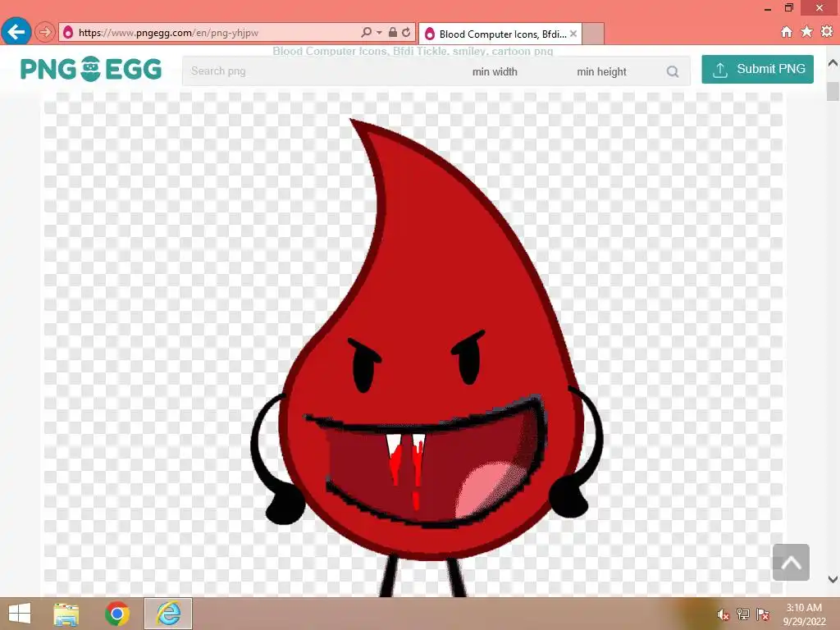This screenshot has height=630, width=840.
Task: Click the browser forward arrow button
Action: click(x=44, y=32)
